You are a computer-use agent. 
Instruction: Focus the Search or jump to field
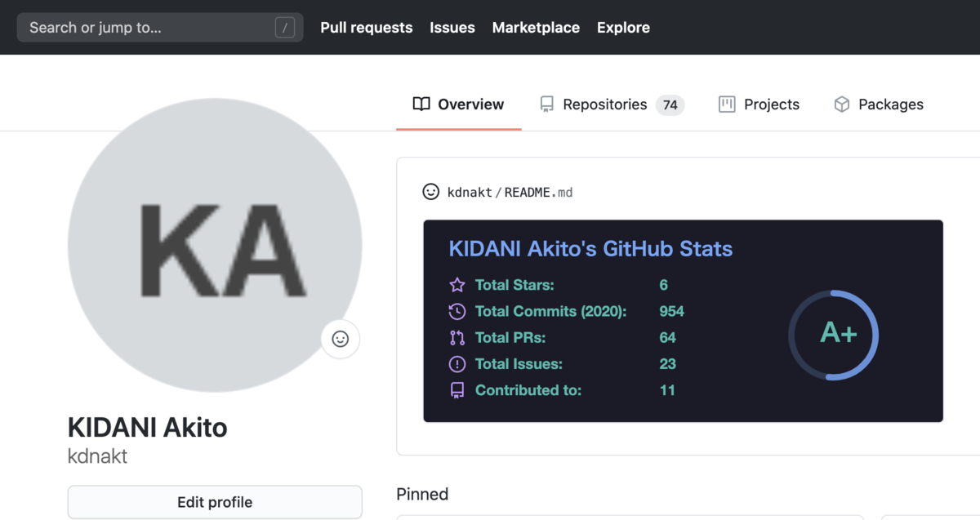160,28
